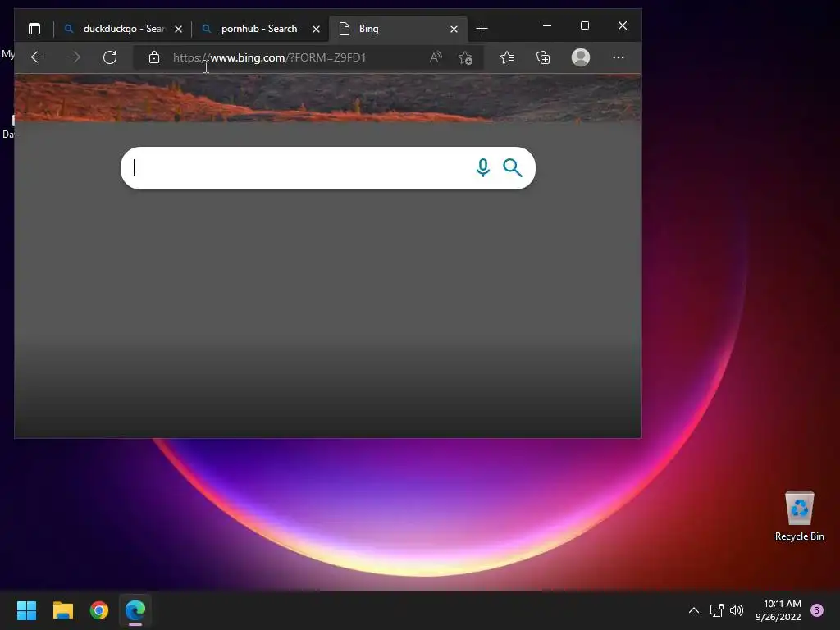Select the Recycle Bin desktop icon

coord(799,516)
